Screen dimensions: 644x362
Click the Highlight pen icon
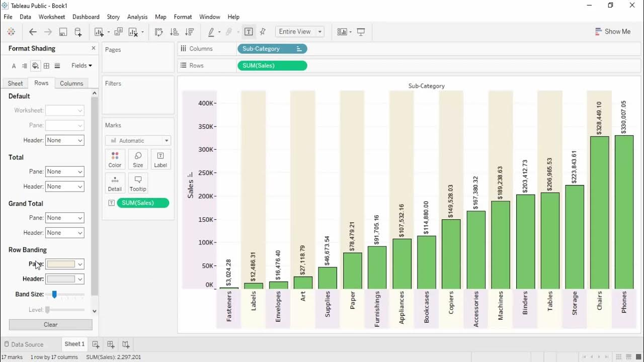pos(211,32)
